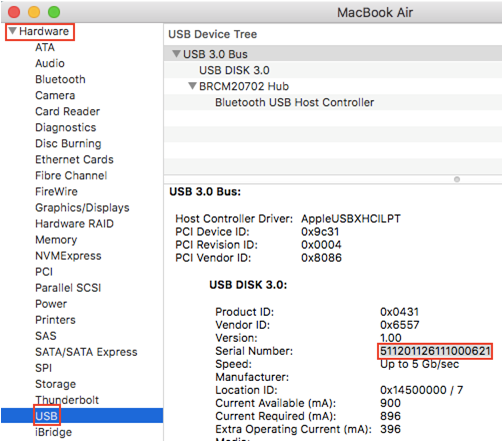Collapse the Hardware section triangle

click(13, 31)
